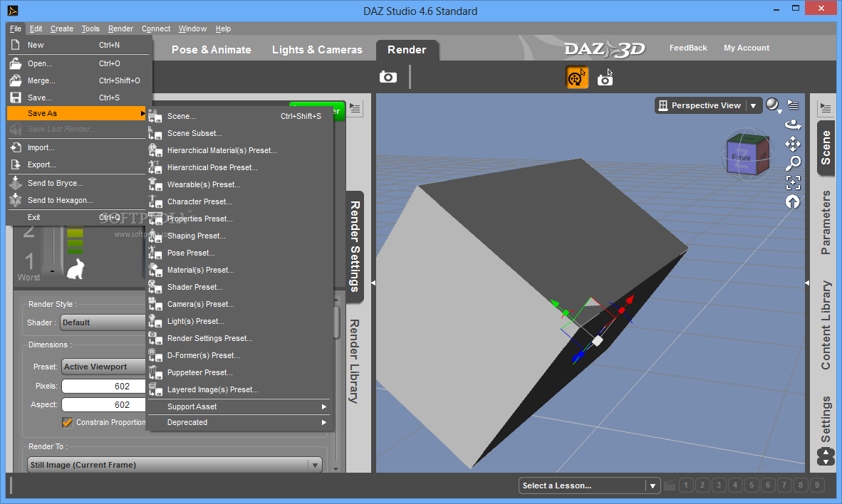Image resolution: width=842 pixels, height=504 pixels.
Task: Click the Light(s) Preset icon
Action: 155,322
